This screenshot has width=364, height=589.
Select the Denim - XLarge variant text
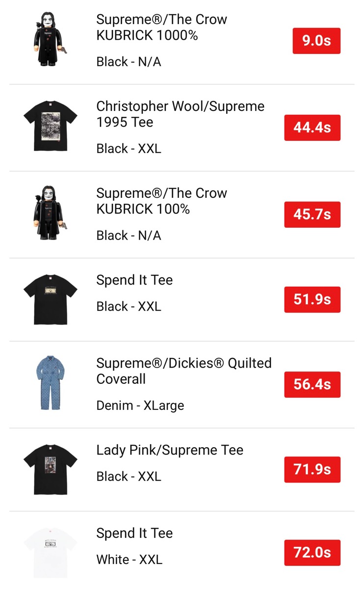140,405
